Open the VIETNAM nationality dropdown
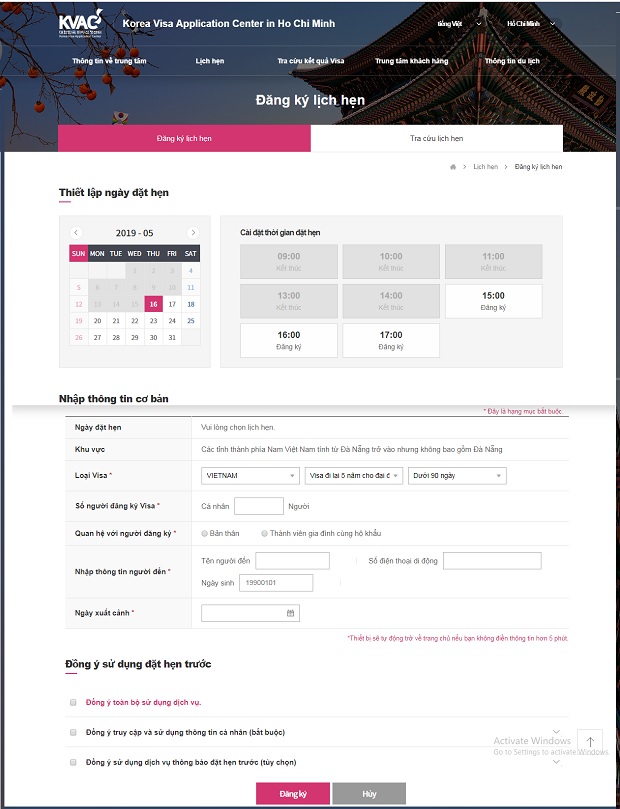This screenshot has height=809, width=620. (249, 476)
